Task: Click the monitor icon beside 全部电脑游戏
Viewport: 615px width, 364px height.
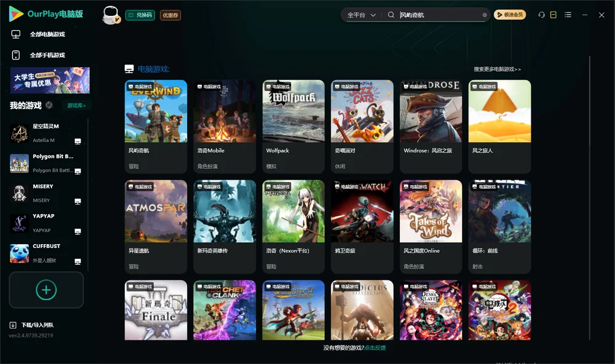Action: click(16, 34)
